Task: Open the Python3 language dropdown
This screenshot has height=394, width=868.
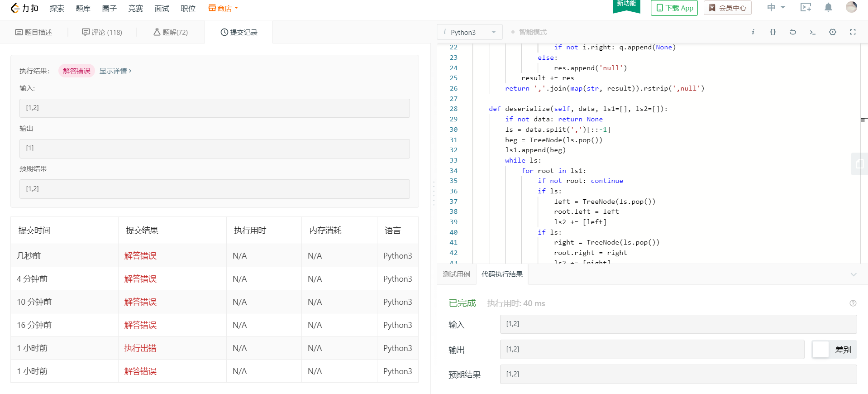Action: click(x=470, y=32)
